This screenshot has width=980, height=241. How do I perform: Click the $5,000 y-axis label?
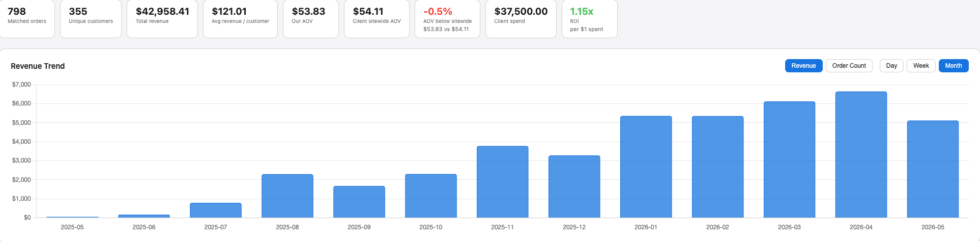pos(21,123)
